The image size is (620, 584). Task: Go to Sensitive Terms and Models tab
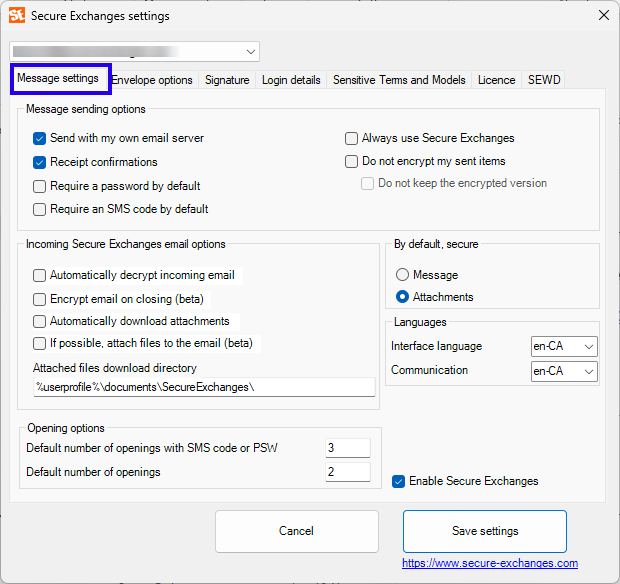[399, 80]
